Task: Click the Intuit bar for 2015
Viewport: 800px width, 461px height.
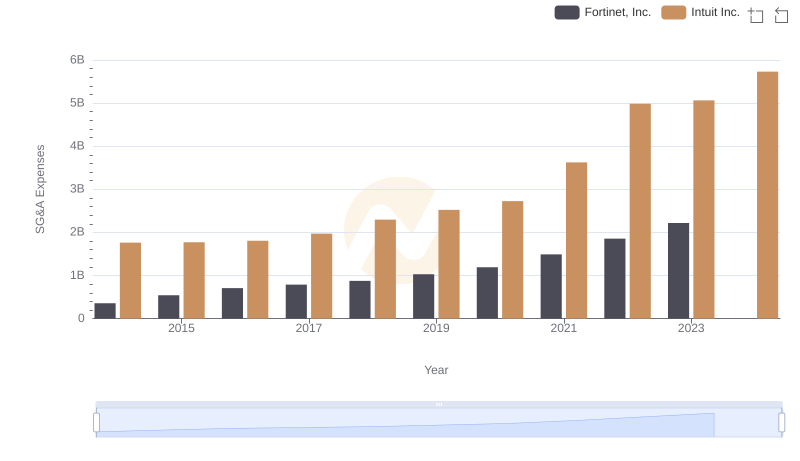Action: pyautogui.click(x=194, y=280)
